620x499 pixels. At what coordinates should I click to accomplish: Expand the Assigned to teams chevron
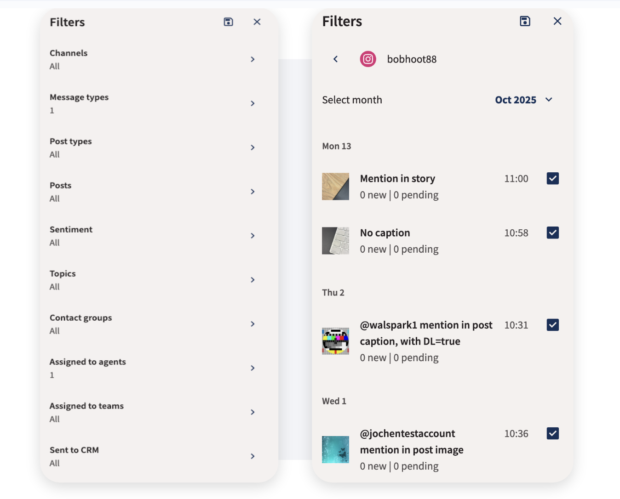(x=253, y=412)
